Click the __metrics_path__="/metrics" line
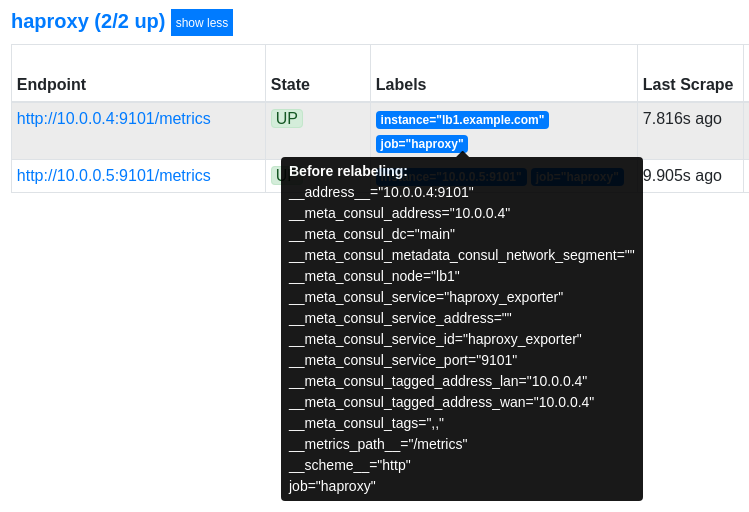 (378, 444)
